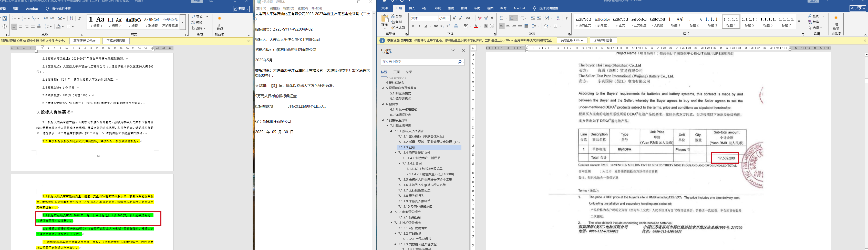Click 了解详细信息 button in left Word

coord(116,41)
